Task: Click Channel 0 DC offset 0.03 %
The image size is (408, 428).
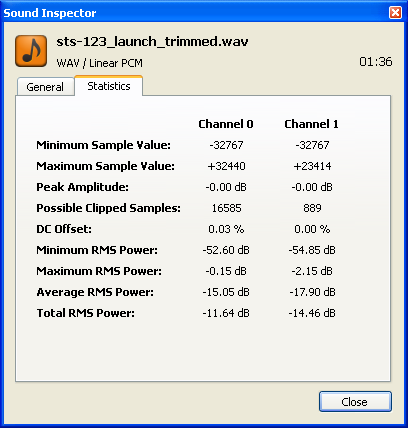Action: tap(226, 229)
